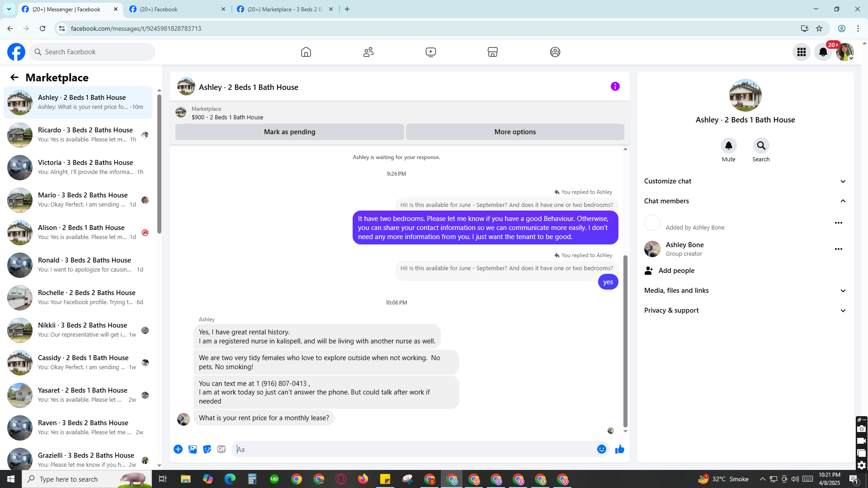This screenshot has width=868, height=488.
Task: Expand Privacy & support section
Action: (x=843, y=310)
